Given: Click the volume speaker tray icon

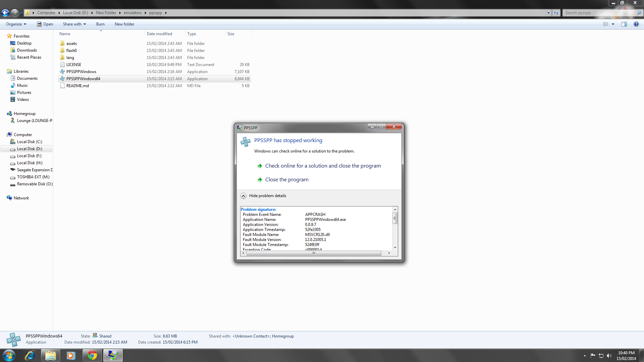Looking at the screenshot, I should coord(609,356).
